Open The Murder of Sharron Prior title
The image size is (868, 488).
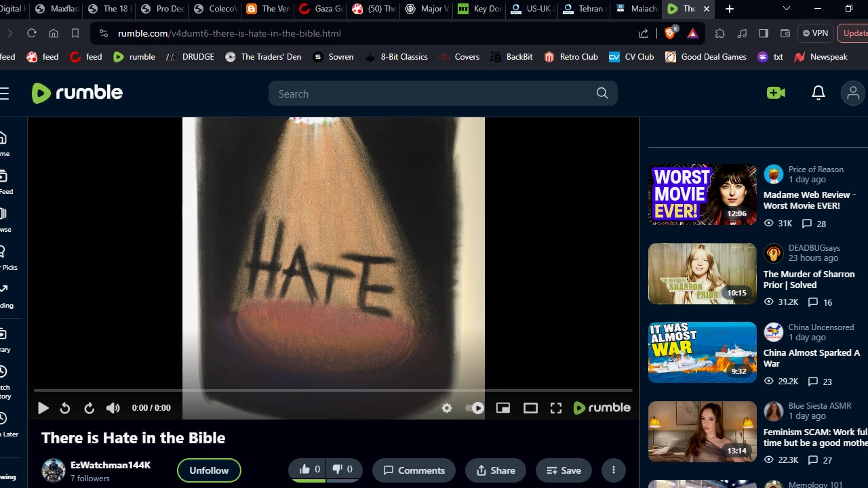(809, 279)
